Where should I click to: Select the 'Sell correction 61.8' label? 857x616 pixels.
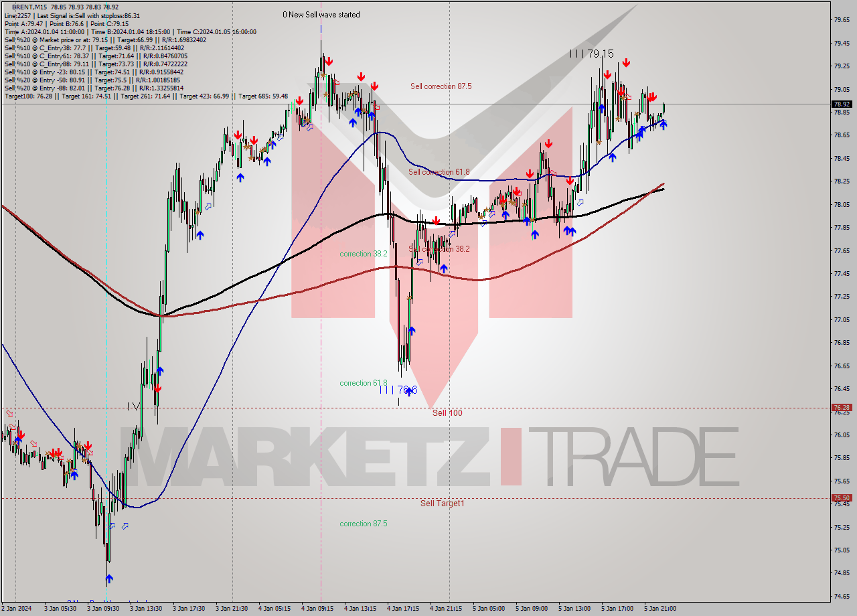point(439,172)
